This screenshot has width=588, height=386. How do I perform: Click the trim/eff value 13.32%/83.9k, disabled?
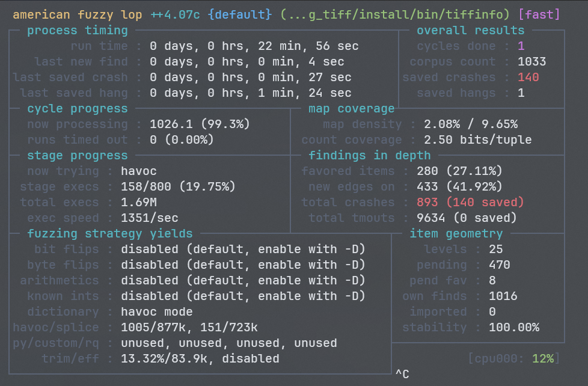pos(200,358)
